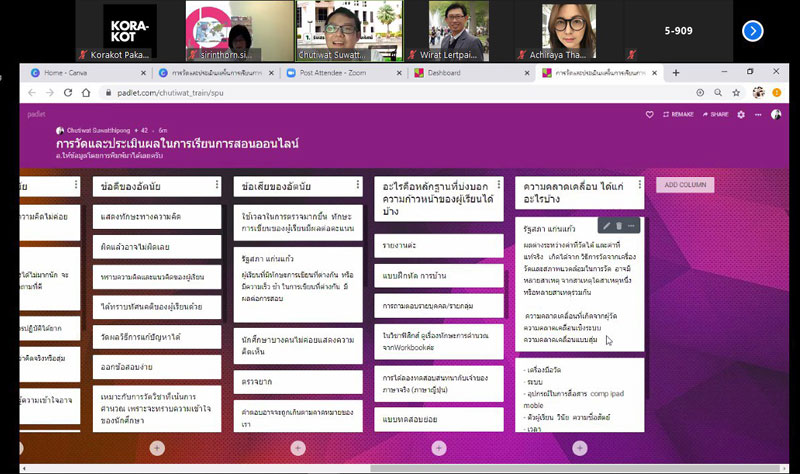Click the ADD COLUMN button
The image size is (800, 474).
click(685, 185)
